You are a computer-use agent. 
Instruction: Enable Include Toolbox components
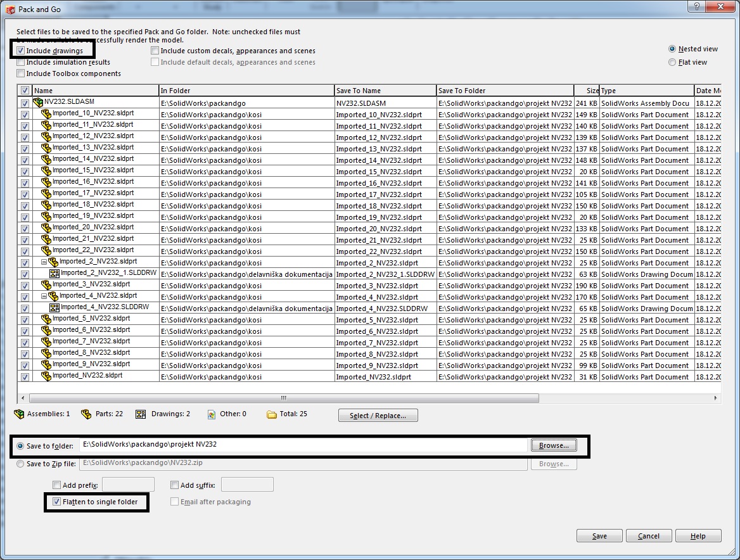21,73
